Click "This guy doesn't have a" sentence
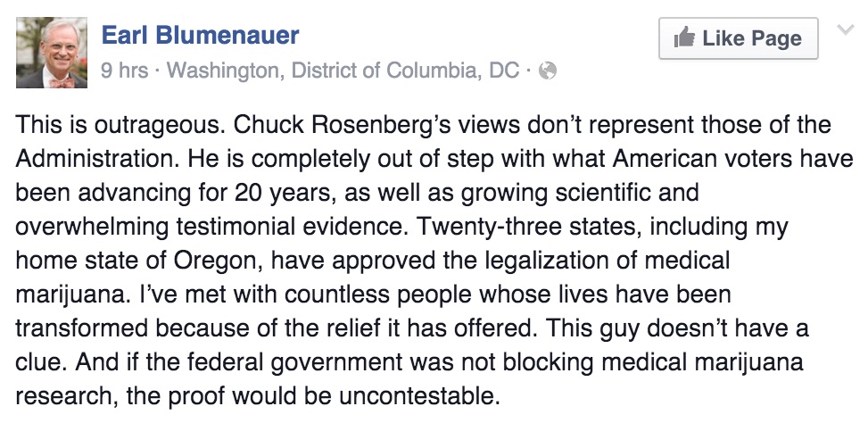 coord(677,328)
